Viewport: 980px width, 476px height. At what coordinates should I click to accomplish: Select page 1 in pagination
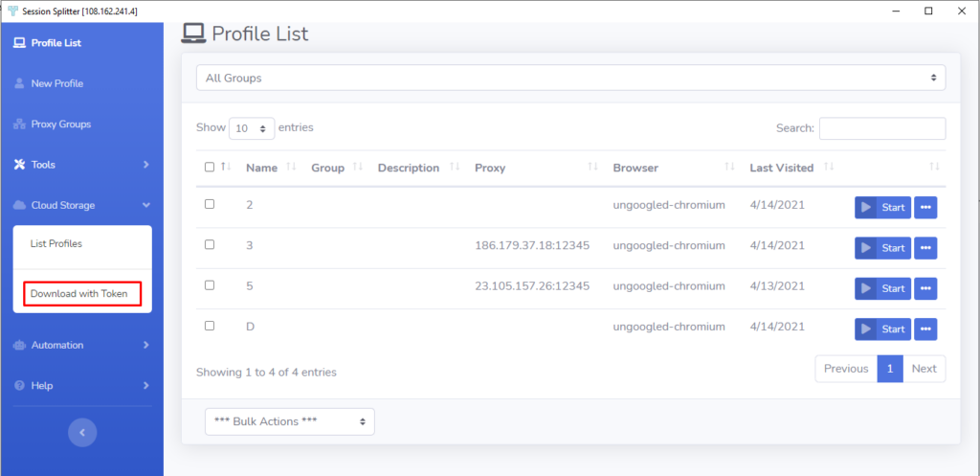click(890, 369)
